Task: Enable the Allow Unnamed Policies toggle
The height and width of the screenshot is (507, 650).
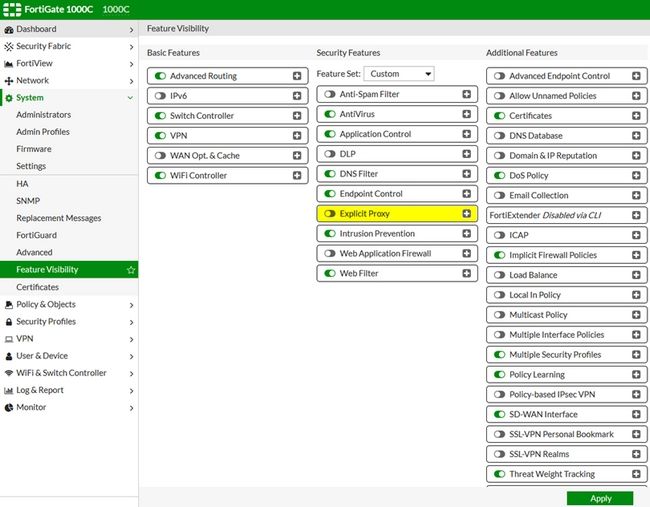Action: pyautogui.click(x=500, y=96)
